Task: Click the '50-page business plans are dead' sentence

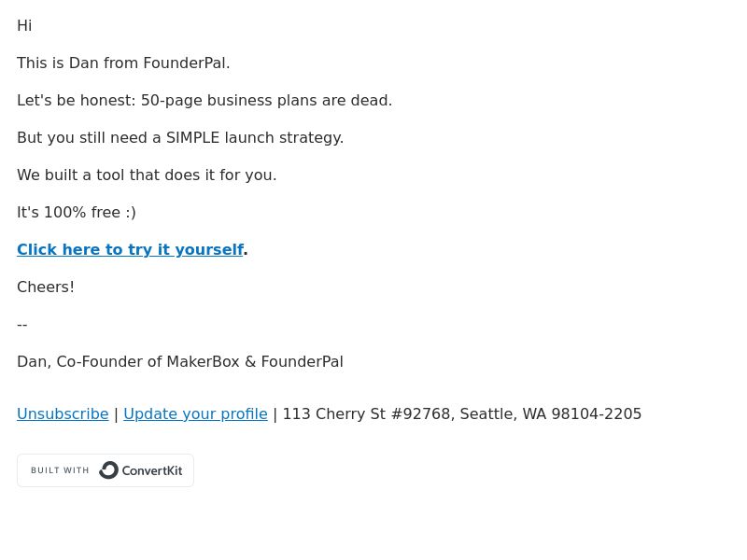Action: coord(266,101)
